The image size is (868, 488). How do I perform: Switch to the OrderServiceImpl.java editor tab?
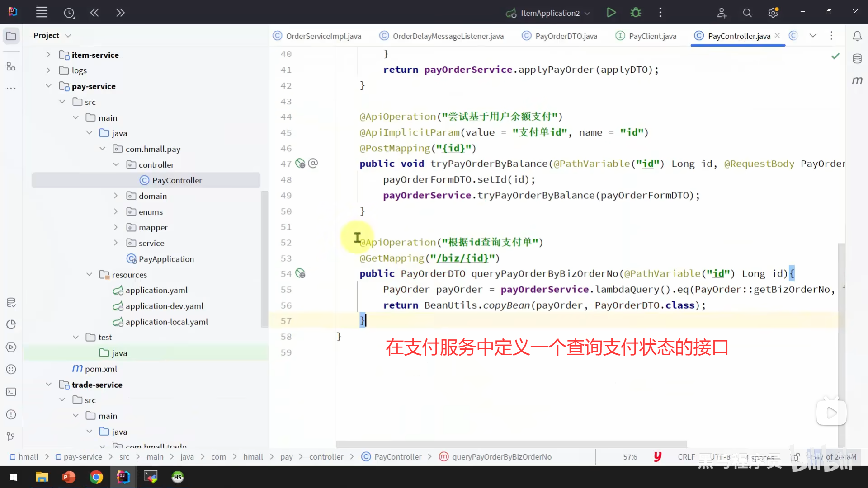pyautogui.click(x=323, y=36)
